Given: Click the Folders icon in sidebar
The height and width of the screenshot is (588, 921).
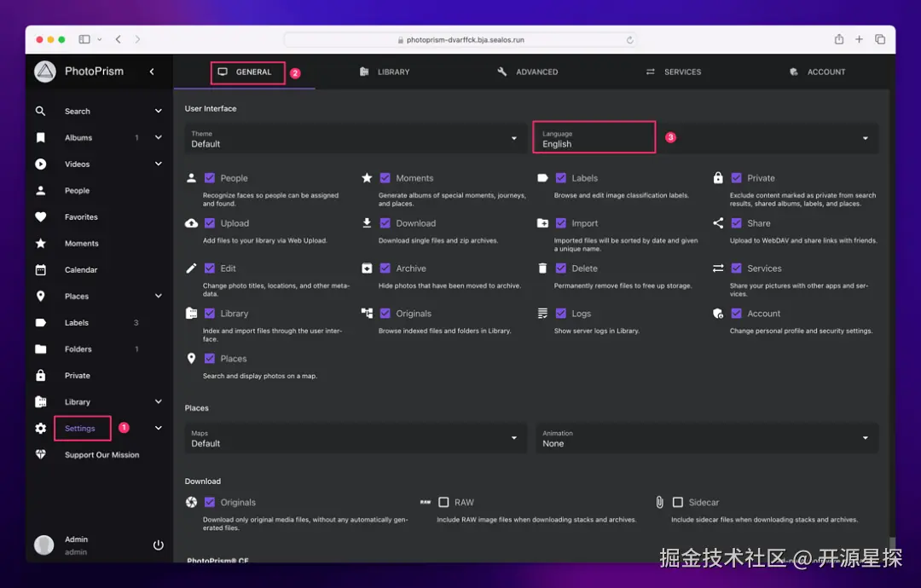Looking at the screenshot, I should [x=41, y=349].
